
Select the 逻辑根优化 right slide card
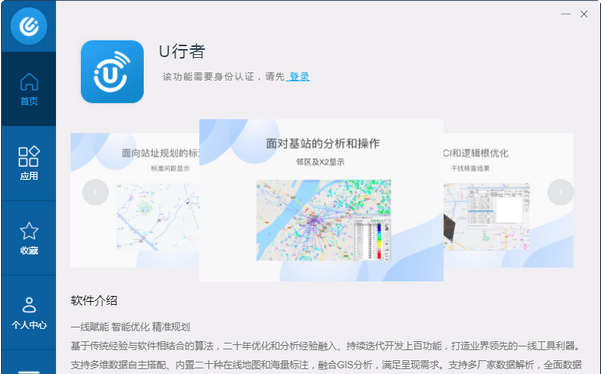tap(508, 200)
